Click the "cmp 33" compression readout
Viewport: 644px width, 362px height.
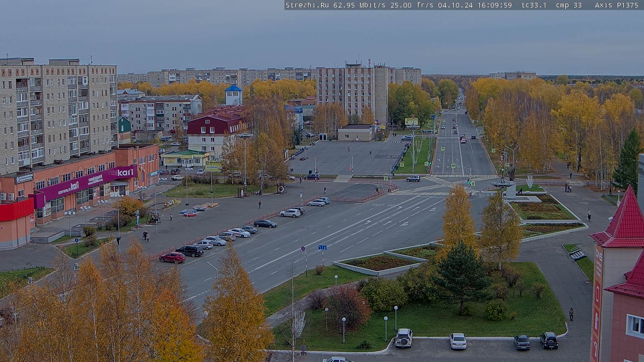coord(569,5)
